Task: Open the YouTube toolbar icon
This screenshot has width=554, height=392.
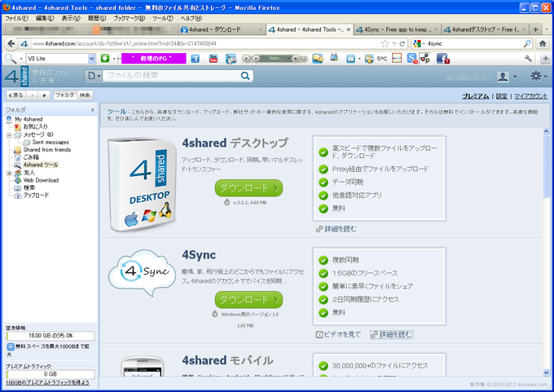Action: (x=213, y=59)
